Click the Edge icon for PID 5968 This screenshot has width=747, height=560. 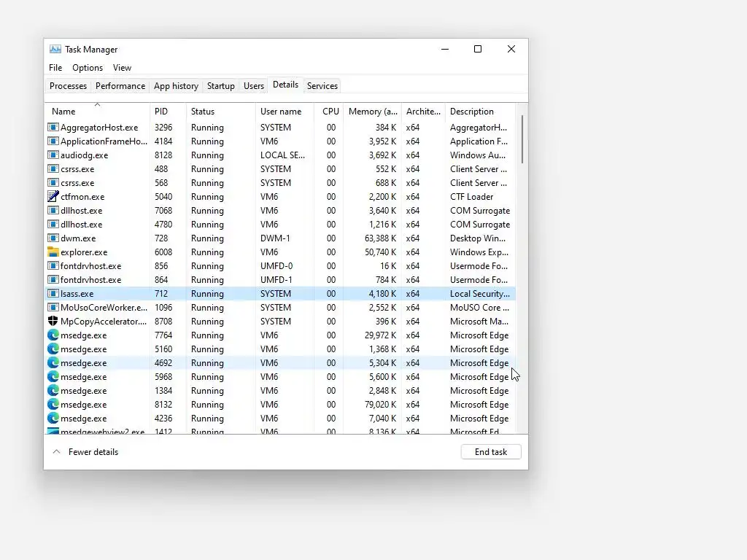53,376
